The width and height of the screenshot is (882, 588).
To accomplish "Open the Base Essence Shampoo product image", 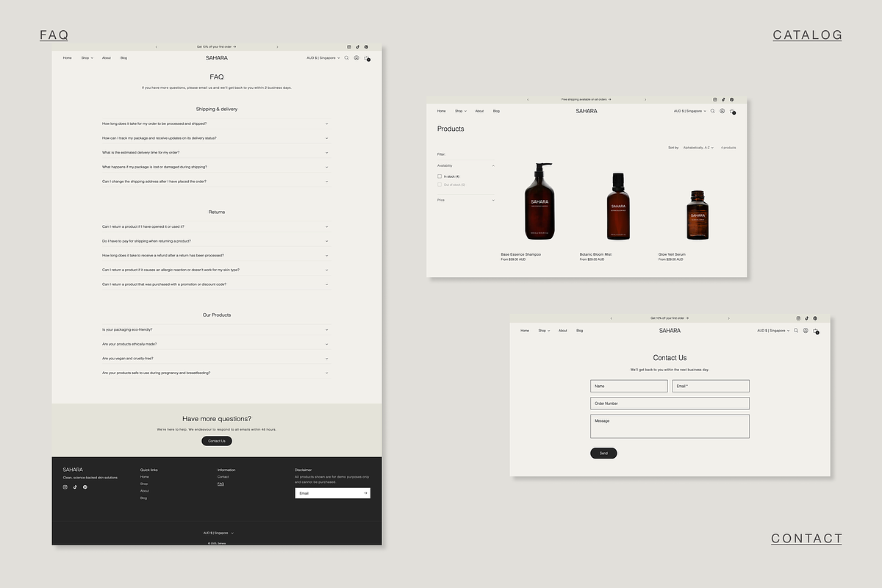I will point(539,202).
